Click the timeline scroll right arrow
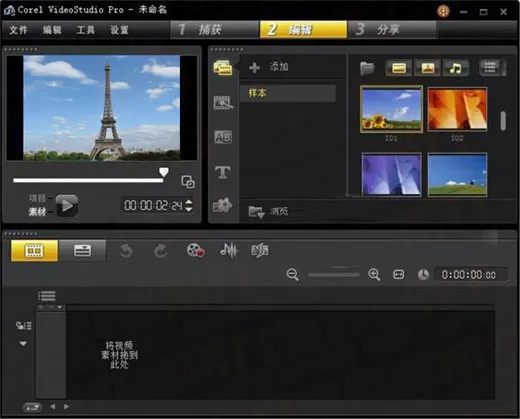This screenshot has height=419, width=520. coord(66,407)
